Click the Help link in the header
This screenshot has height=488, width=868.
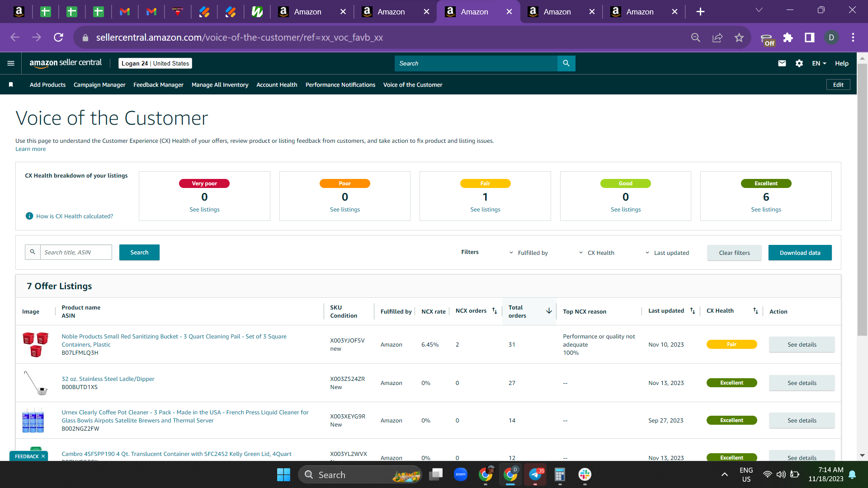coord(841,63)
